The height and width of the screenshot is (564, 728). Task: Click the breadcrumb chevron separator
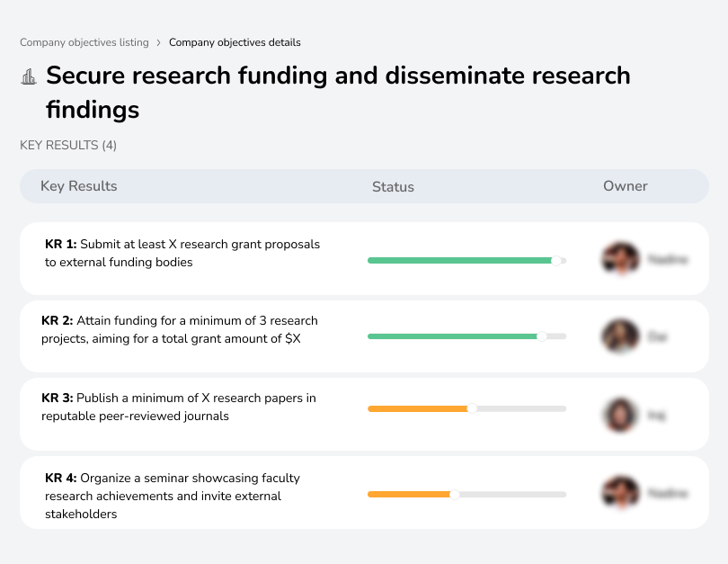pyautogui.click(x=159, y=42)
